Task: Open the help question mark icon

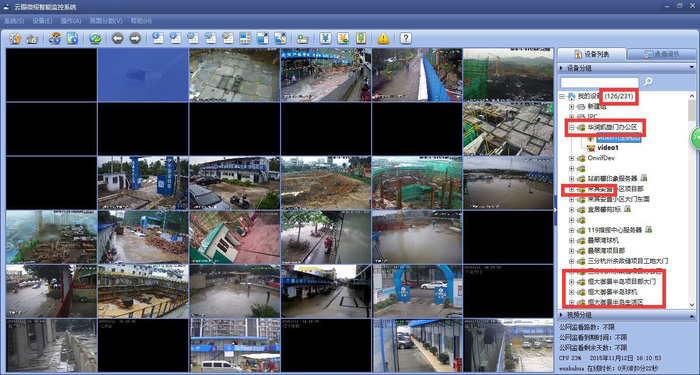Action: pyautogui.click(x=405, y=38)
